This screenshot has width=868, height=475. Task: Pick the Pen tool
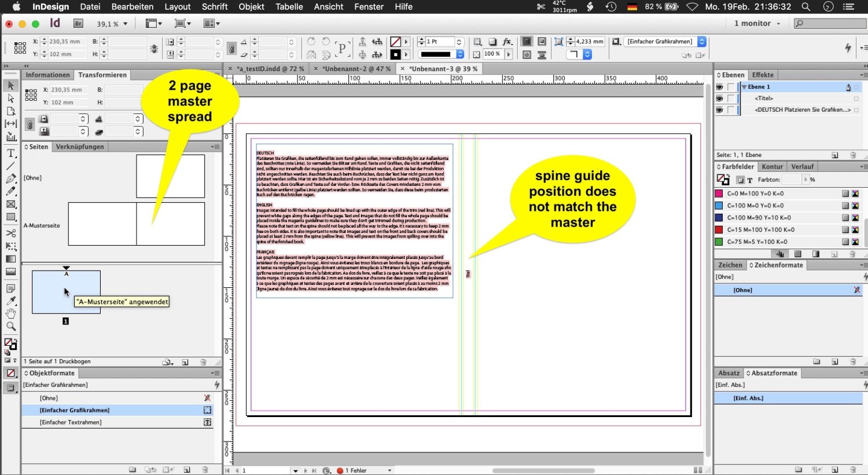[11, 179]
